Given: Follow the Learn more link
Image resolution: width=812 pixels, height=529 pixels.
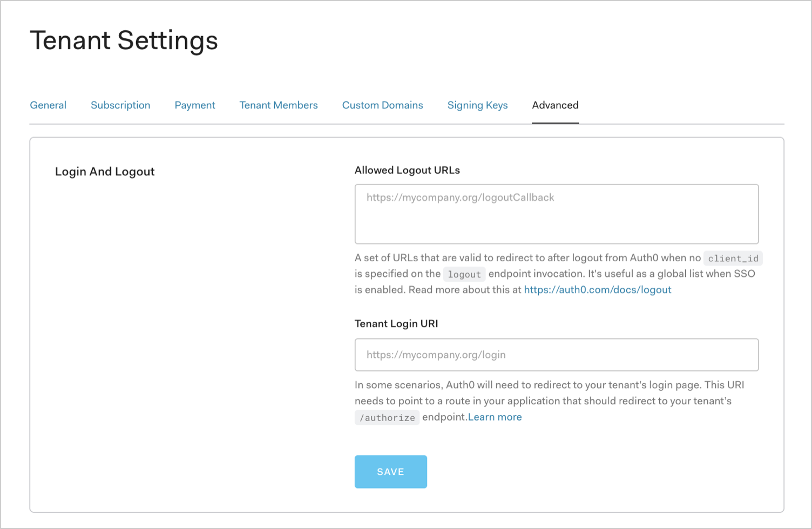Looking at the screenshot, I should tap(495, 417).
